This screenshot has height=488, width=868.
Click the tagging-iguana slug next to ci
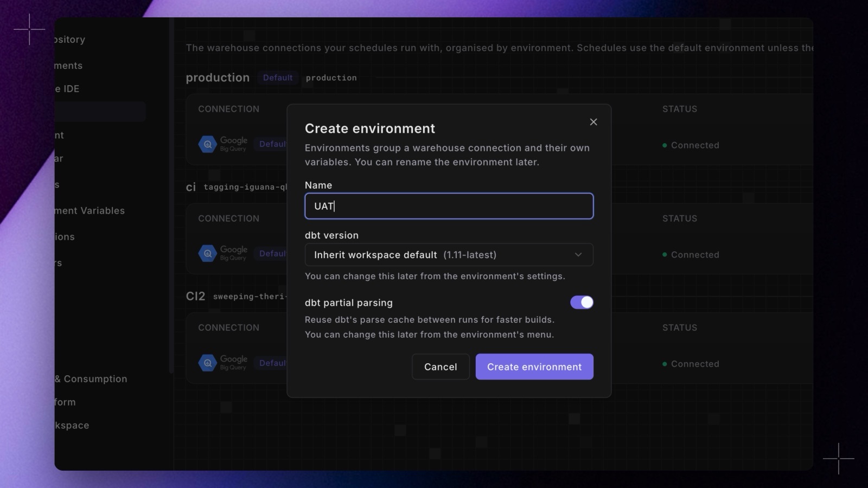coord(245,187)
